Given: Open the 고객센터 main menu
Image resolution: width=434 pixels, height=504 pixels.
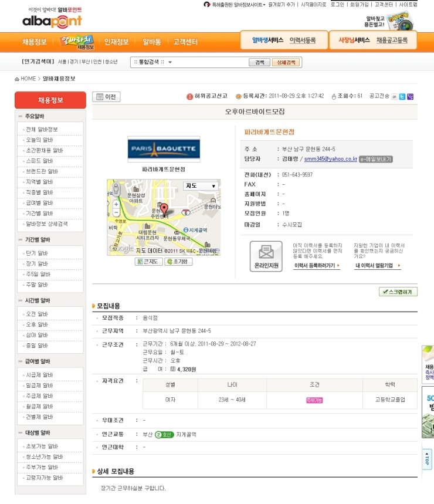Looking at the screenshot, I should pyautogui.click(x=185, y=42).
